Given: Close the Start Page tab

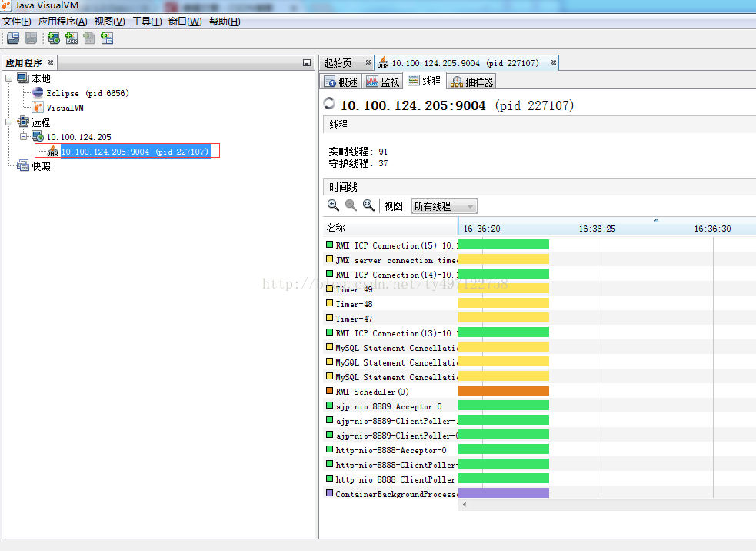Looking at the screenshot, I should click(368, 63).
